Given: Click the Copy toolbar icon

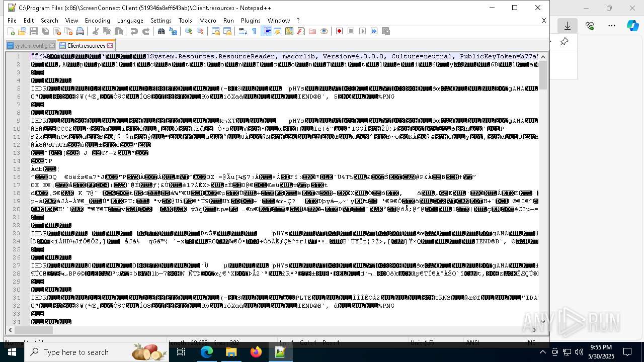Looking at the screenshot, I should tap(107, 31).
